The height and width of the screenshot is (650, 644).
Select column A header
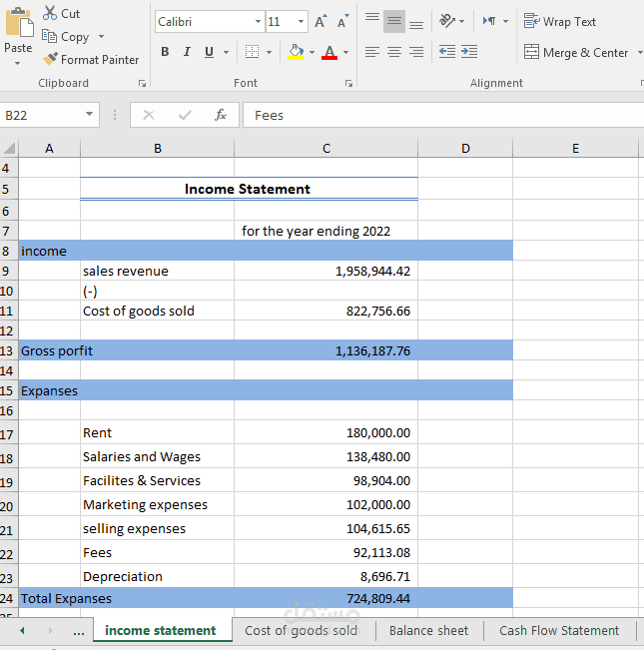(49, 149)
